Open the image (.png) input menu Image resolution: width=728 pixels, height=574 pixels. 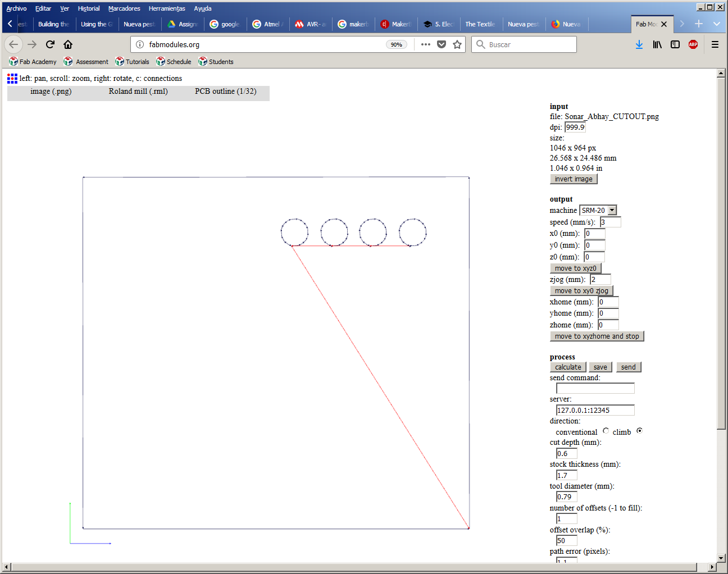[x=51, y=92]
